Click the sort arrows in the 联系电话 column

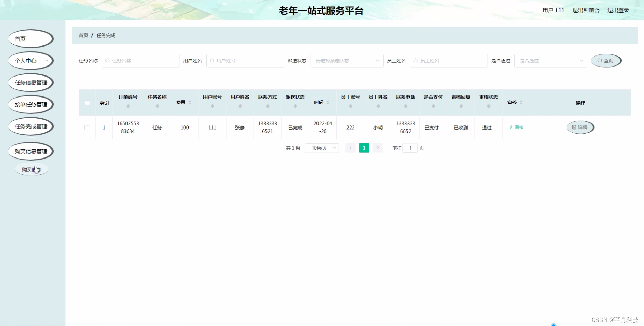click(x=406, y=106)
